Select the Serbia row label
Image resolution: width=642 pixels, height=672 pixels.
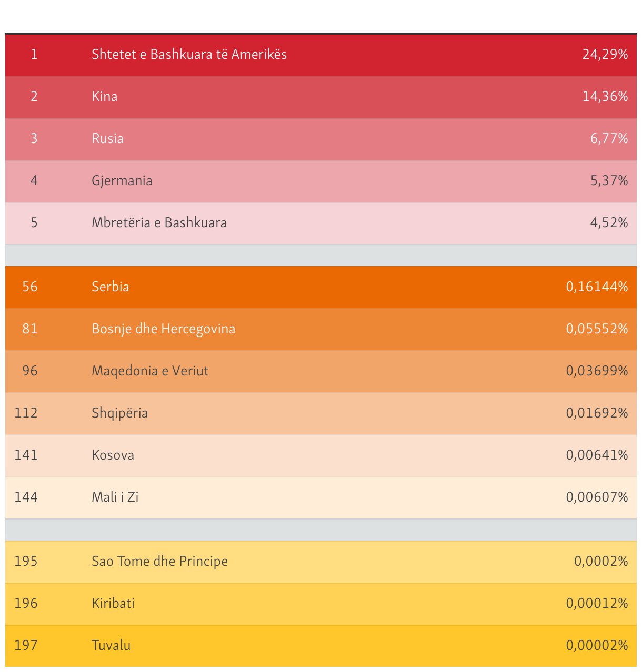click(x=110, y=287)
